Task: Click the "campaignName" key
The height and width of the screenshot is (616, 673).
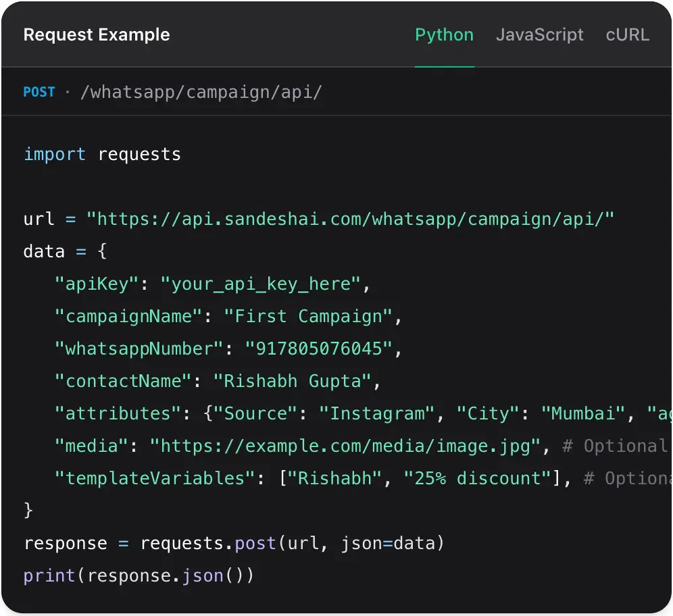Action: point(128,317)
